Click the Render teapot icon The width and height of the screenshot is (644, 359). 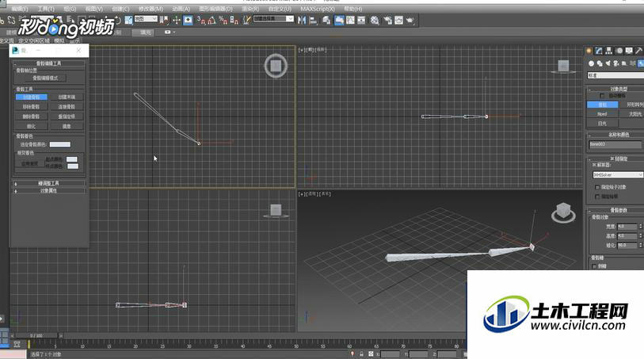click(410, 20)
